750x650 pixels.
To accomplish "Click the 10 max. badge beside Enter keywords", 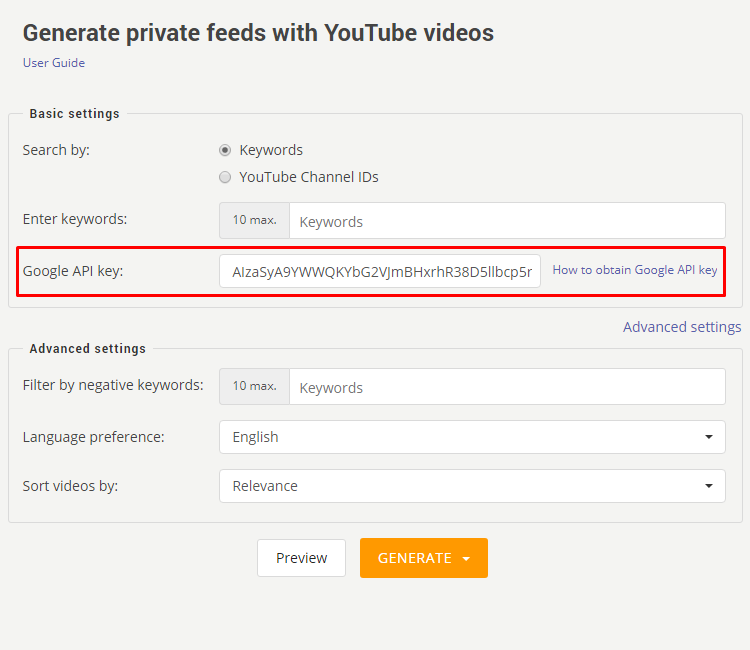I will click(254, 220).
